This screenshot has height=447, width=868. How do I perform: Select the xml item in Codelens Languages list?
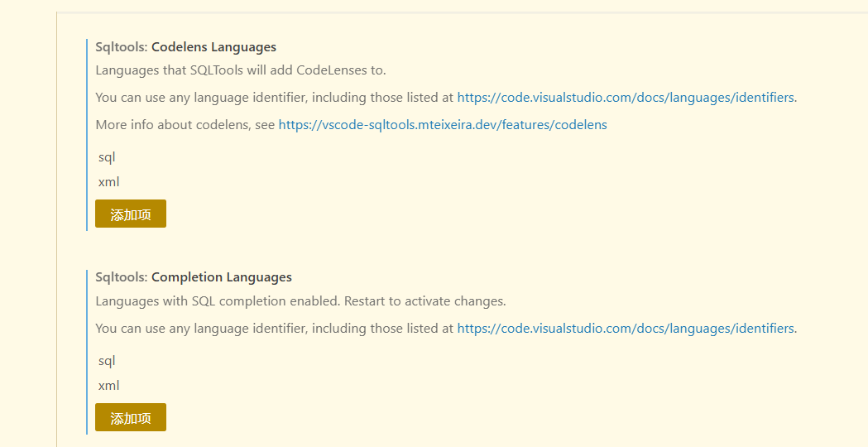click(108, 182)
